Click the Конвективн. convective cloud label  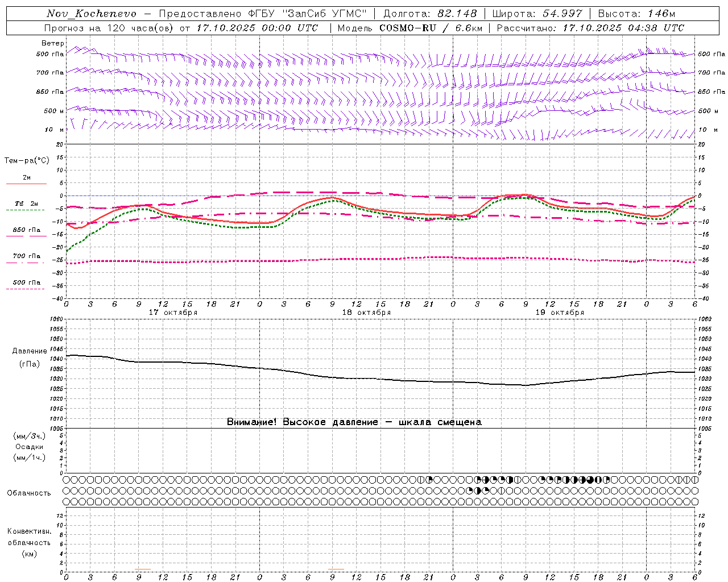30,531
